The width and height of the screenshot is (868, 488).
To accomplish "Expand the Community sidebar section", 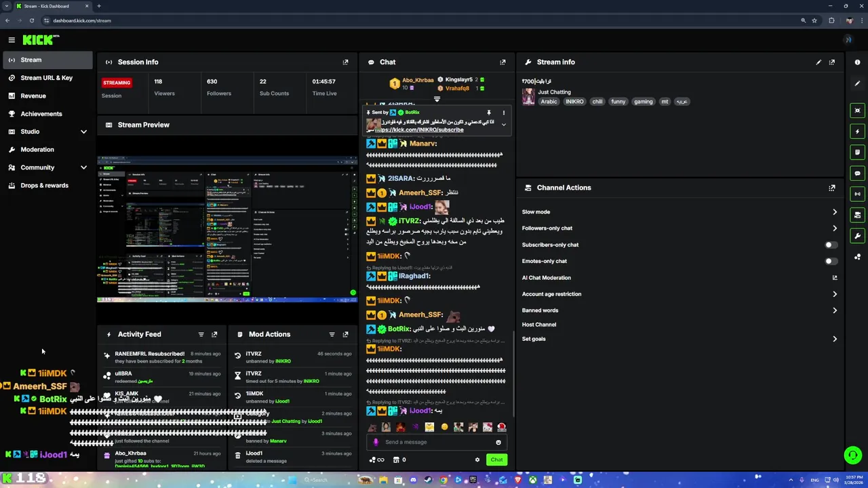I will [83, 167].
